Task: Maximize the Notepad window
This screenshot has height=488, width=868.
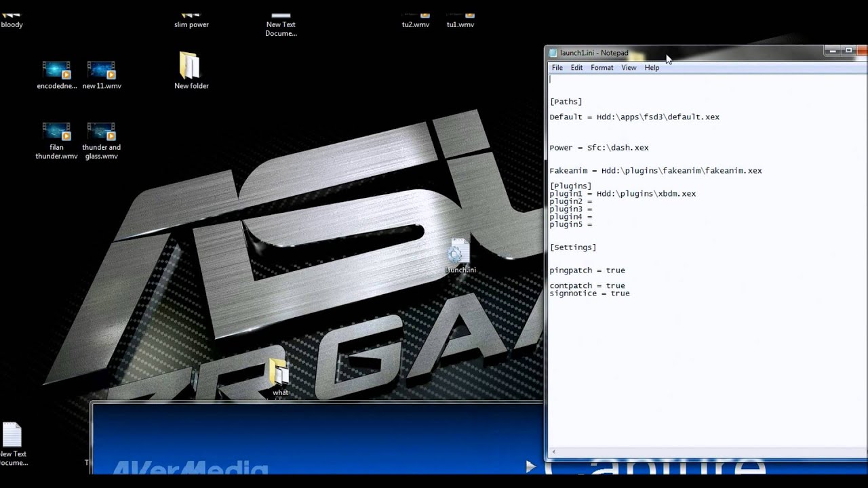Action: pos(849,51)
